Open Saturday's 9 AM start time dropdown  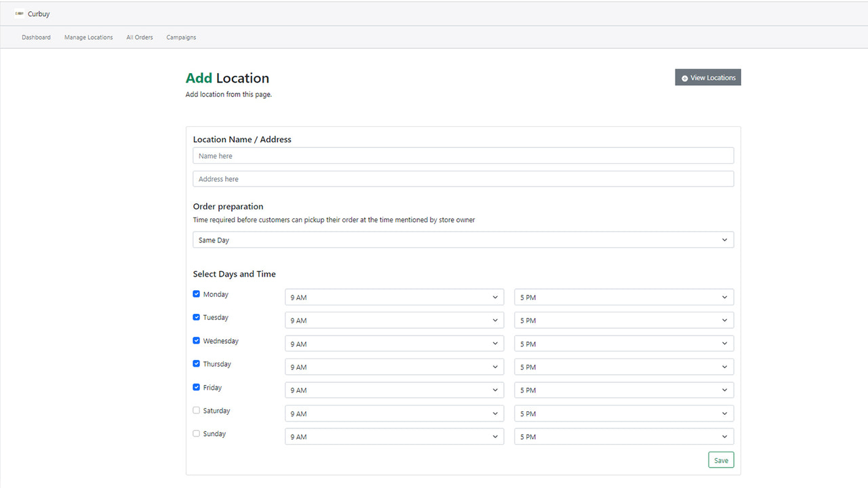(395, 414)
